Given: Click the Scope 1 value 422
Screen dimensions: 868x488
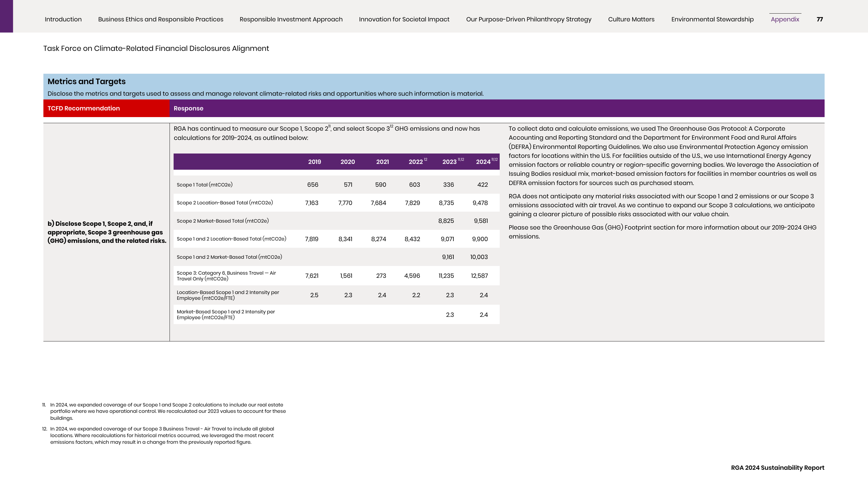Looking at the screenshot, I should 483,184.
